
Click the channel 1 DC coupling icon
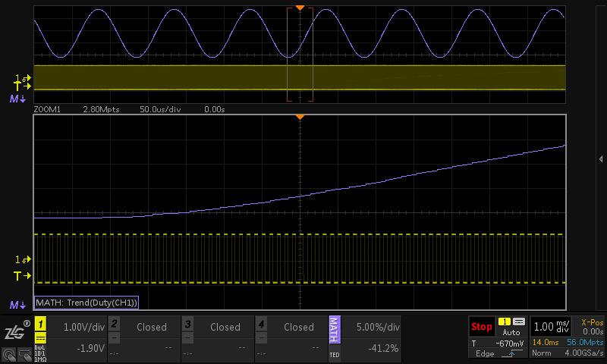[41, 337]
